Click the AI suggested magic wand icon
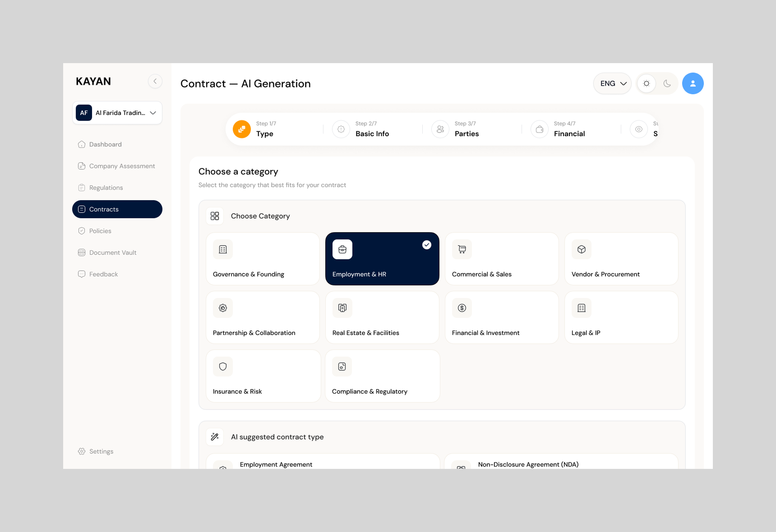The height and width of the screenshot is (532, 776). click(x=215, y=437)
